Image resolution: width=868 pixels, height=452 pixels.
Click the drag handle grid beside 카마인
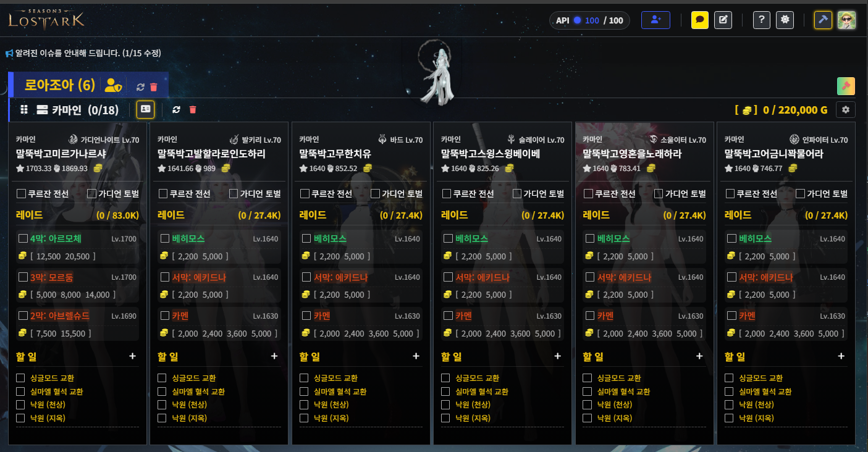click(x=24, y=109)
